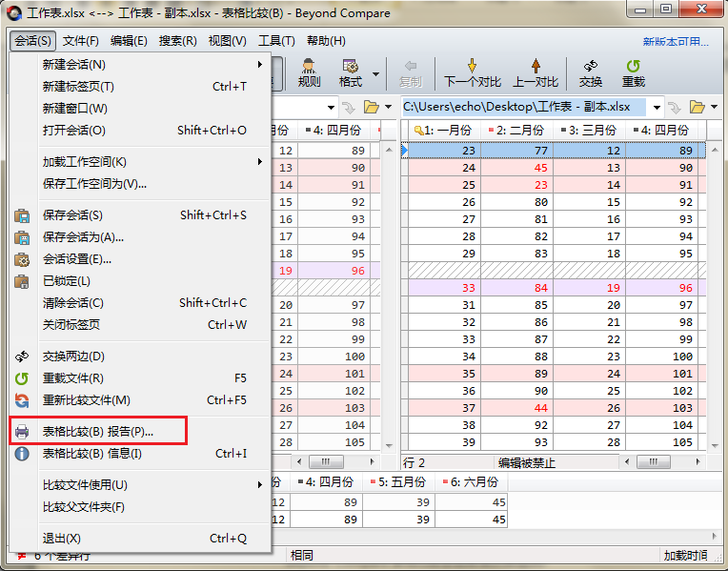Screen dimensions: 728x571
Task: Click the Copy (复制) toolbar icon
Action: [x=411, y=73]
